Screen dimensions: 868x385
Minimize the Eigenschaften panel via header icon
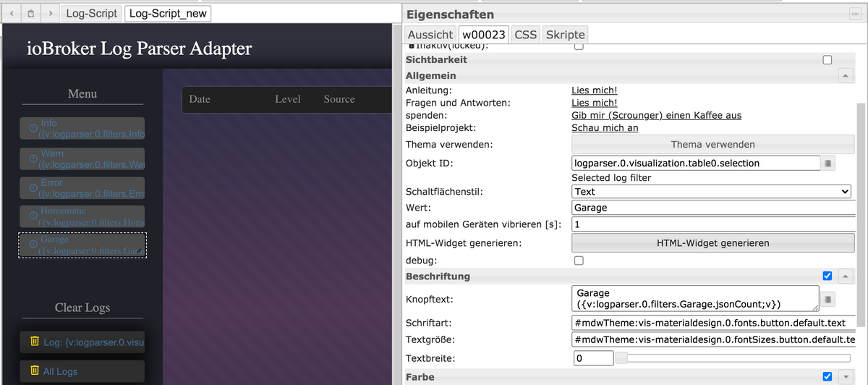854,14
